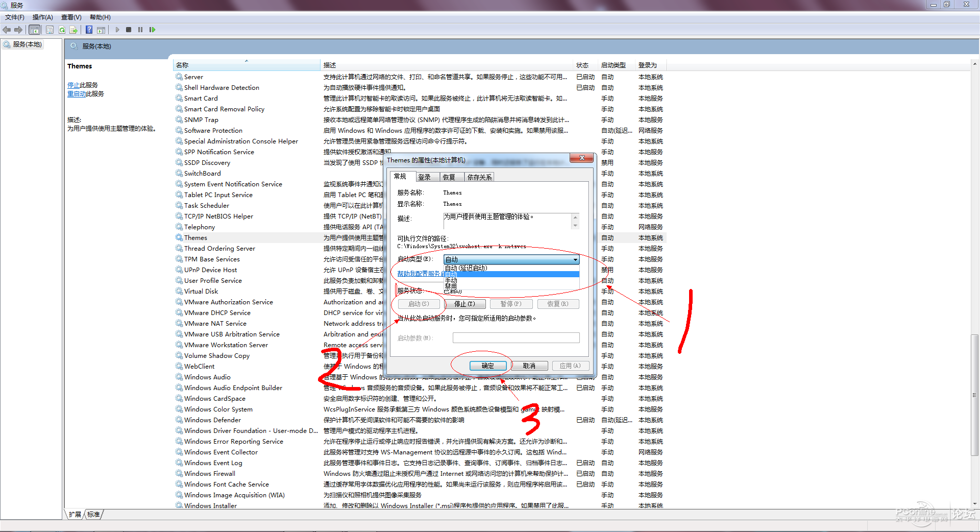Click the 启动参数 input field
Viewport: 980px width, 532px height.
click(516, 337)
